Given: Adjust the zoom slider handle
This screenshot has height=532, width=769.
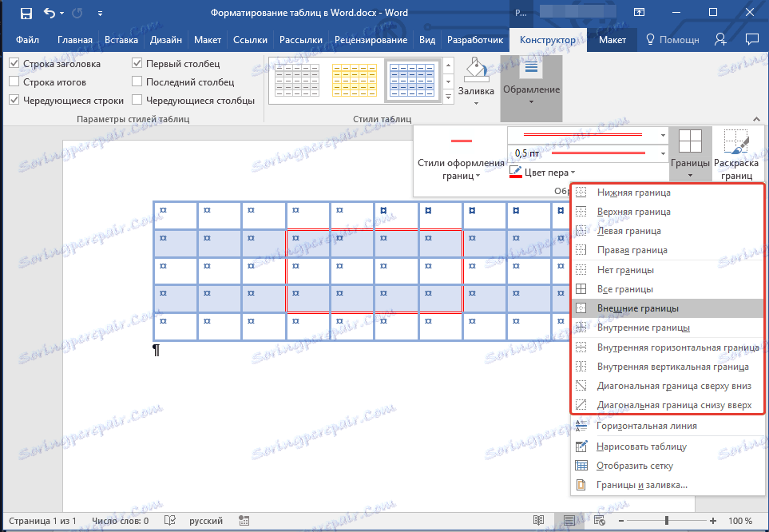Looking at the screenshot, I should tap(667, 521).
